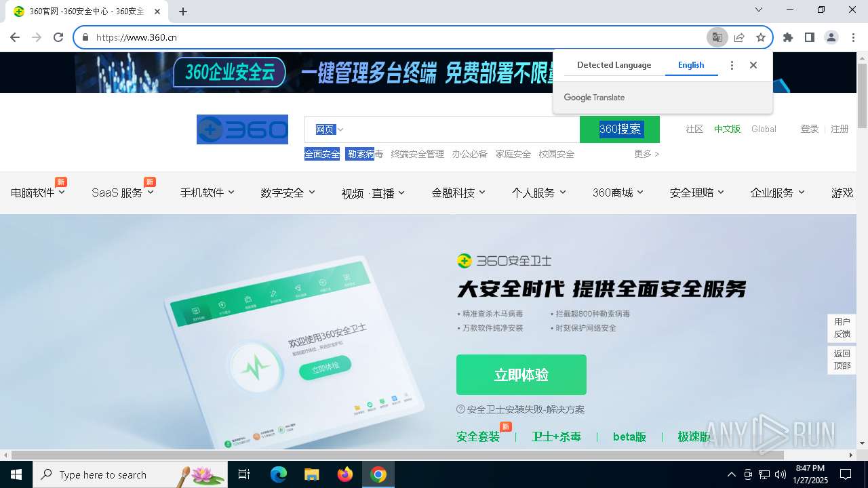Screen dimensions: 868x488
Task: Expand the SaaS 服务 menu
Action: point(123,192)
